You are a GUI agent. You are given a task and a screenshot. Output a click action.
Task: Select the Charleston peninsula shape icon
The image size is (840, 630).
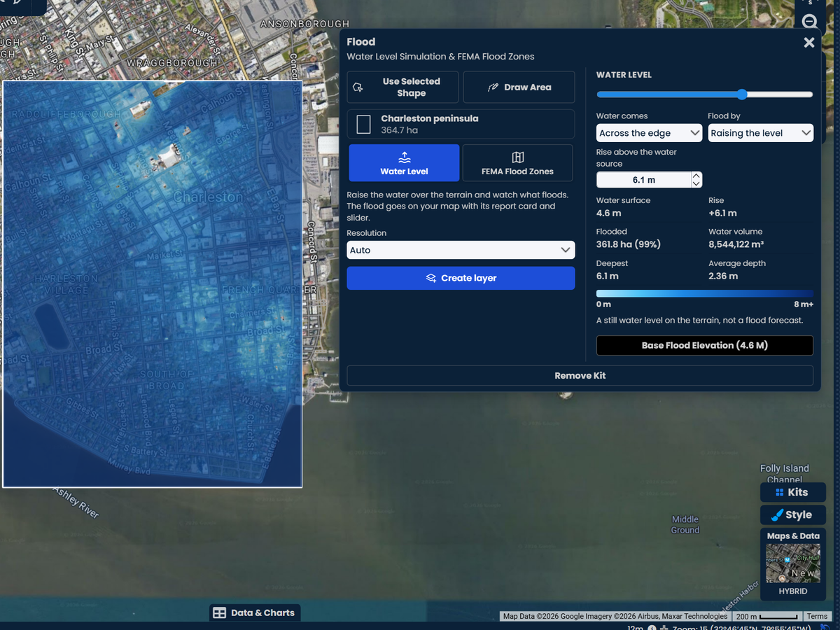363,125
